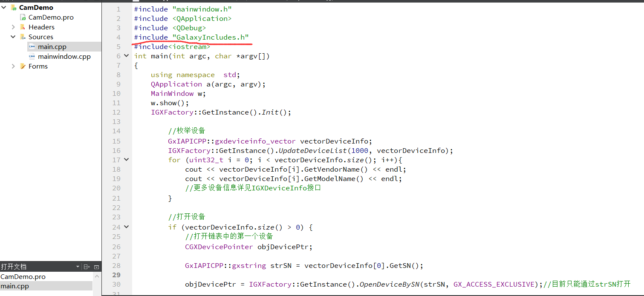Fold the if block at line 24
This screenshot has width=644, height=296.
pos(126,227)
